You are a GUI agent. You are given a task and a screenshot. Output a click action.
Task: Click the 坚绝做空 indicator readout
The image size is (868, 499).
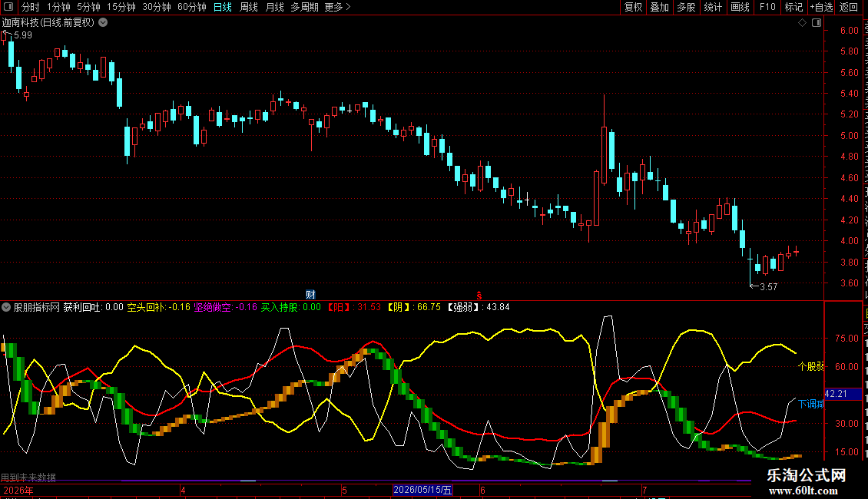[x=225, y=307]
